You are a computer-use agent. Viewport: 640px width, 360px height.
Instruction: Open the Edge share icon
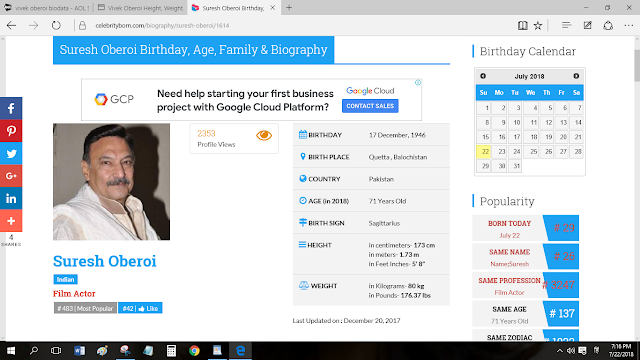(x=608, y=25)
